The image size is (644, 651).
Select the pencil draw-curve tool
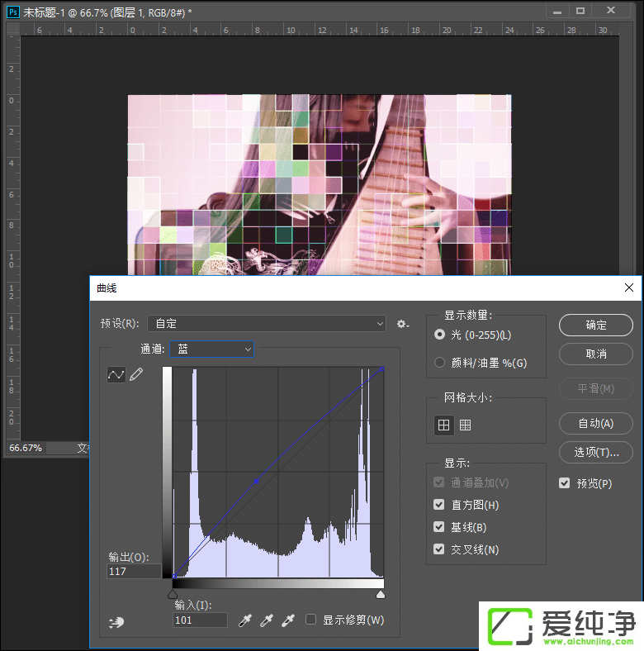tap(136, 375)
